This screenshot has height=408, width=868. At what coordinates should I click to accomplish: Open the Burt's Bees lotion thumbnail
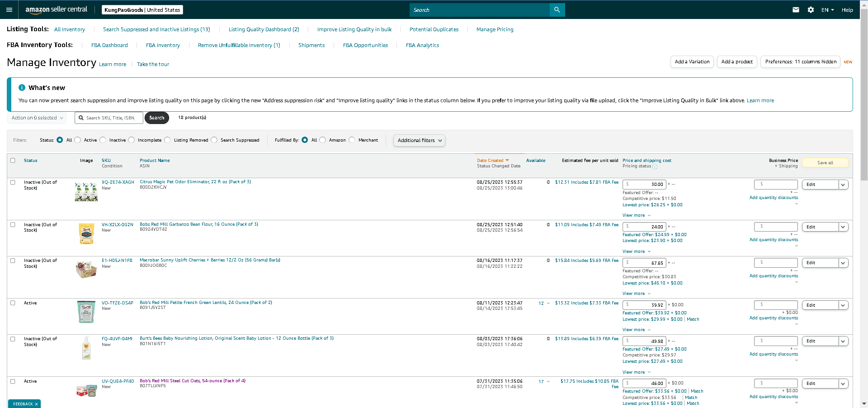click(x=86, y=348)
